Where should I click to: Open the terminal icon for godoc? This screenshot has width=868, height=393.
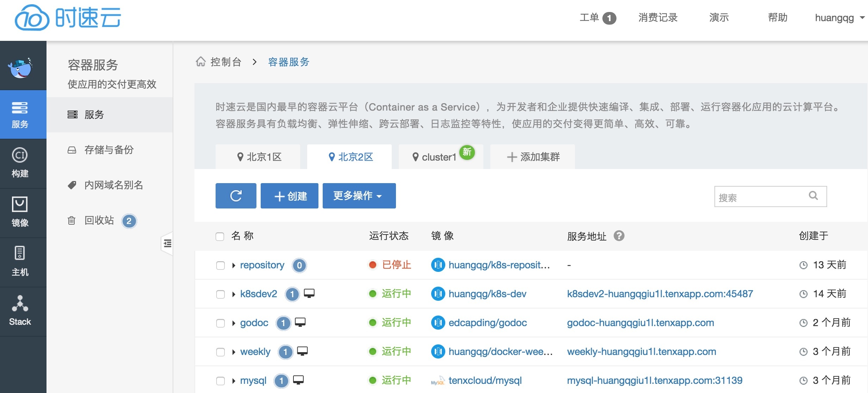pos(300,322)
